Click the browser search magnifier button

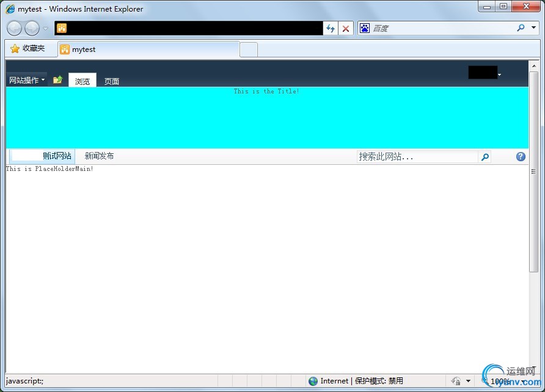pos(521,27)
